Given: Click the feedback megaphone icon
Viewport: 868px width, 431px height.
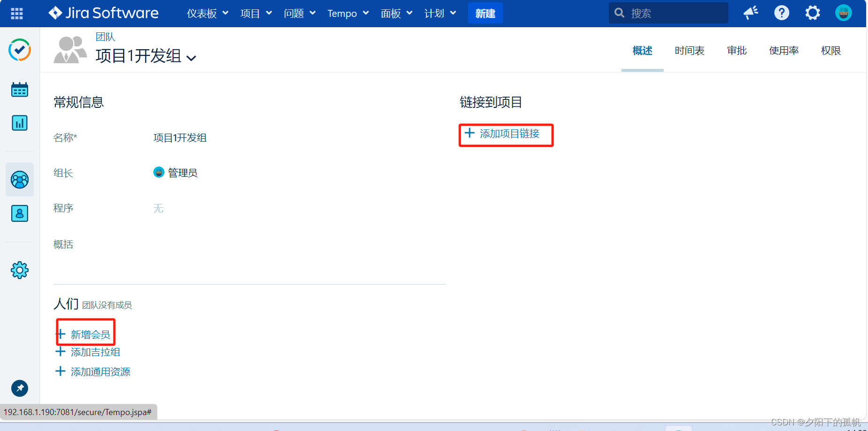Looking at the screenshot, I should [x=750, y=13].
